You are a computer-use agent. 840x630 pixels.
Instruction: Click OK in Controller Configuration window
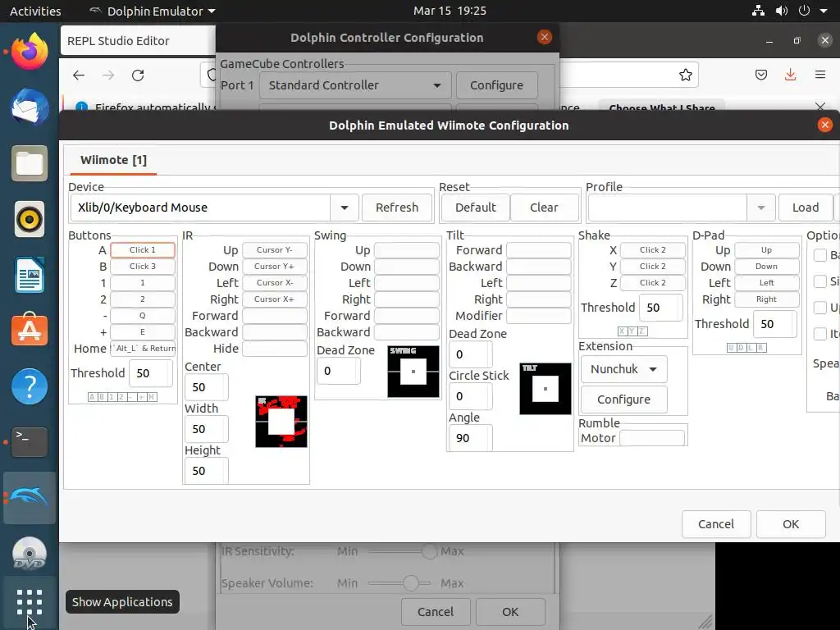tap(510, 612)
